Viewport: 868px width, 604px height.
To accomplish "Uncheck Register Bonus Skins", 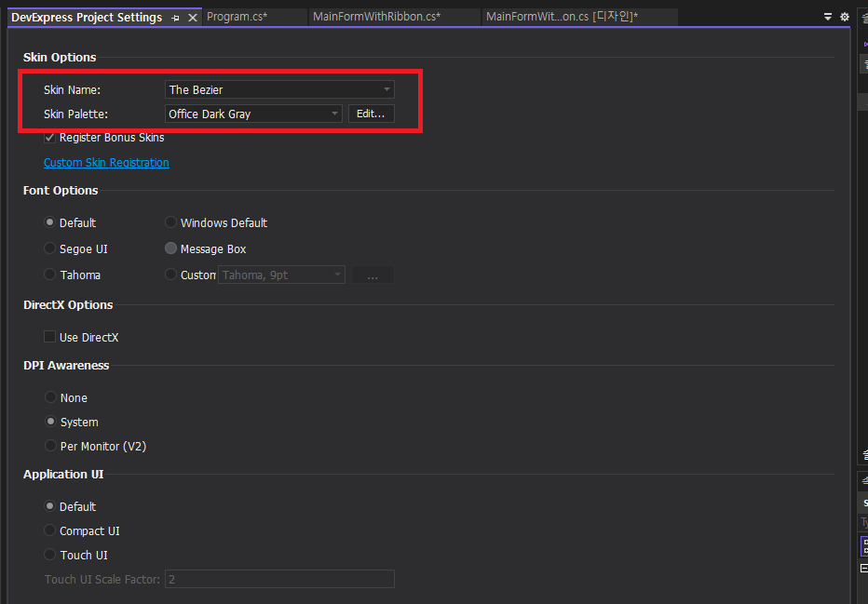I will (x=49, y=138).
